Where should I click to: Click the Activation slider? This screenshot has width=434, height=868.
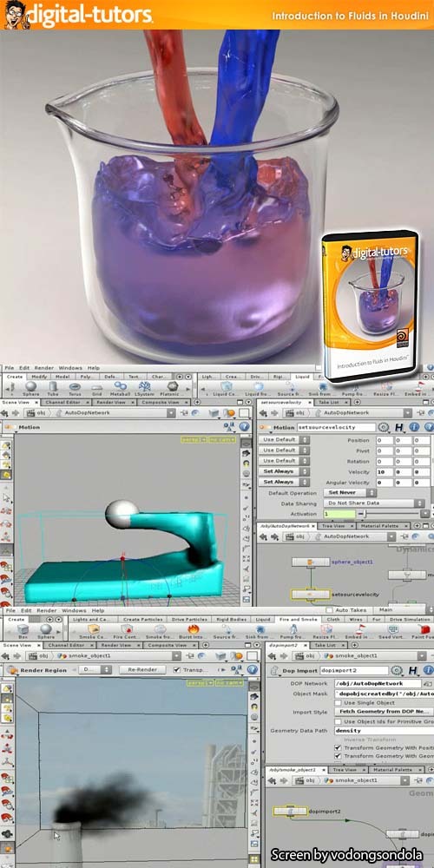pyautogui.click(x=391, y=514)
